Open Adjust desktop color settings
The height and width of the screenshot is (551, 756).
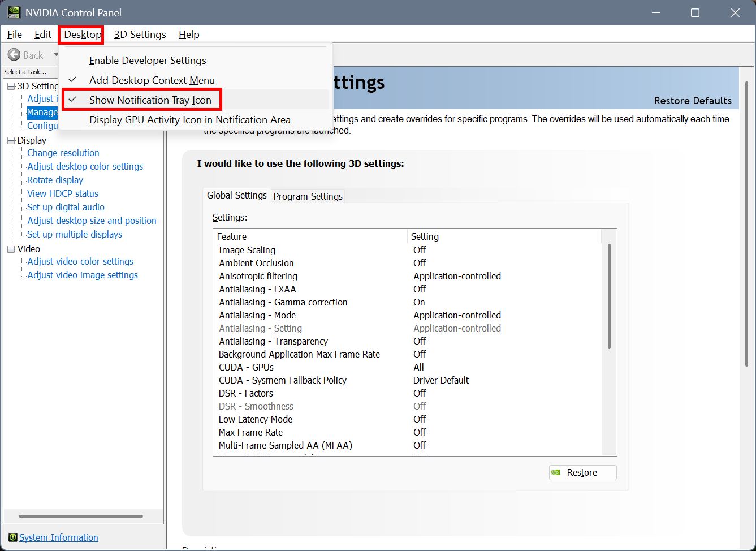coord(85,166)
